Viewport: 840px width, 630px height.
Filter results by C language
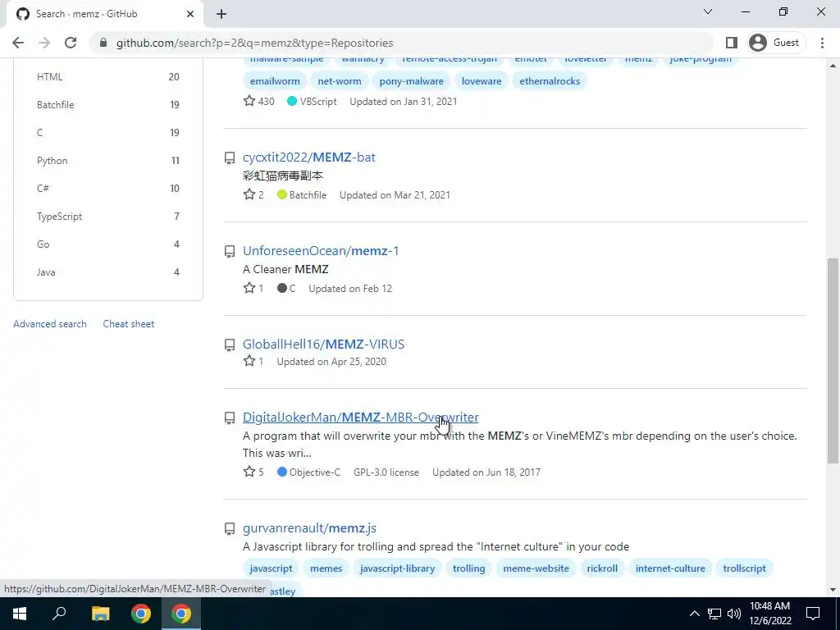tap(107, 133)
